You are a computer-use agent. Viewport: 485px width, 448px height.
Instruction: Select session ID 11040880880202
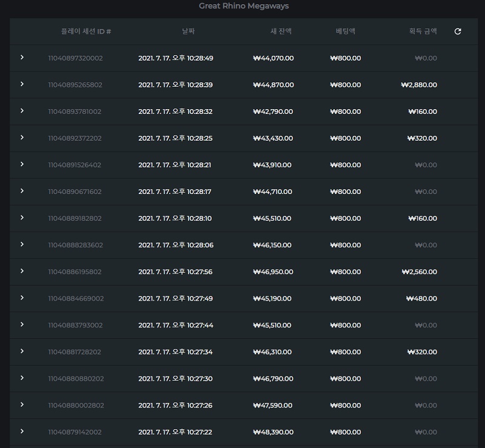76,379
